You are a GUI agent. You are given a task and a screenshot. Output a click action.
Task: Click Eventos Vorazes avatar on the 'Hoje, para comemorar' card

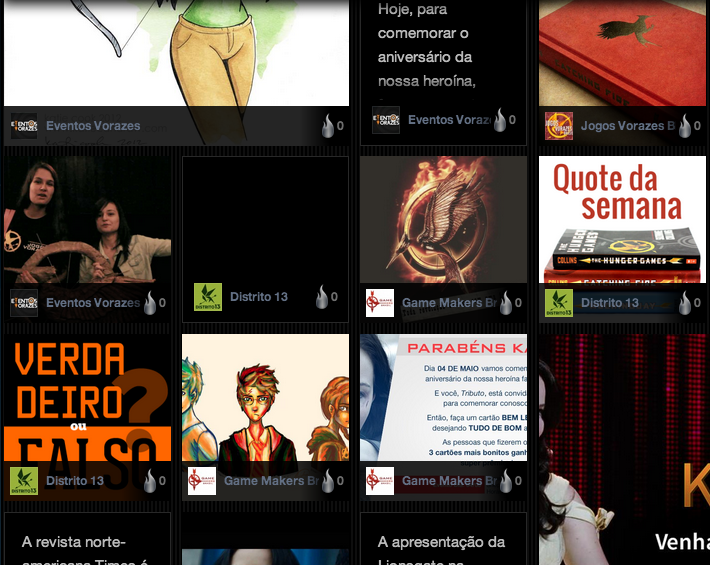tap(386, 120)
